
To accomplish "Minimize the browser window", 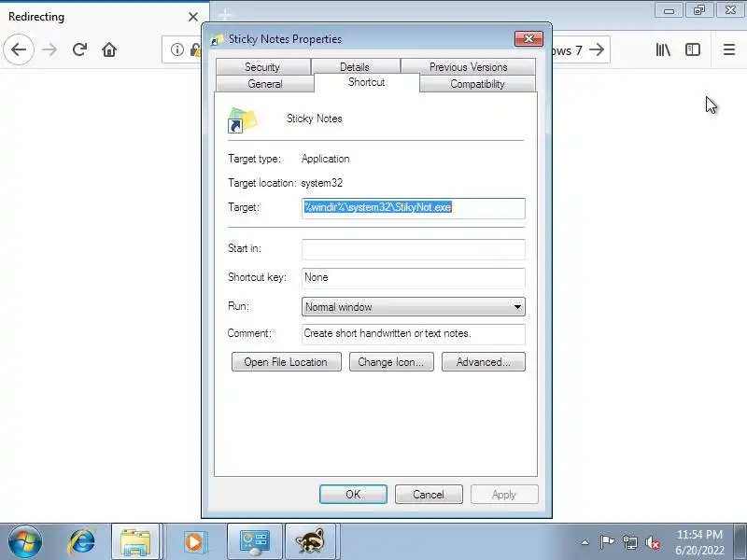I will pos(669,10).
